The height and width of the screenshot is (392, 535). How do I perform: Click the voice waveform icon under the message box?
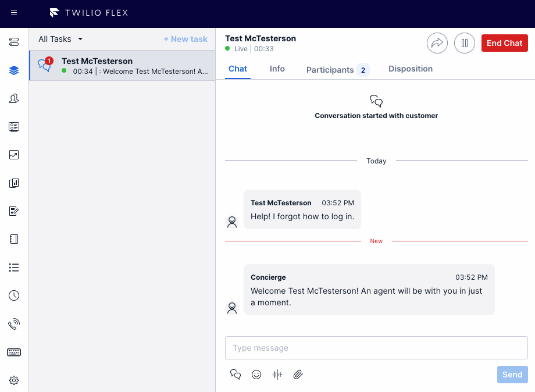point(277,375)
